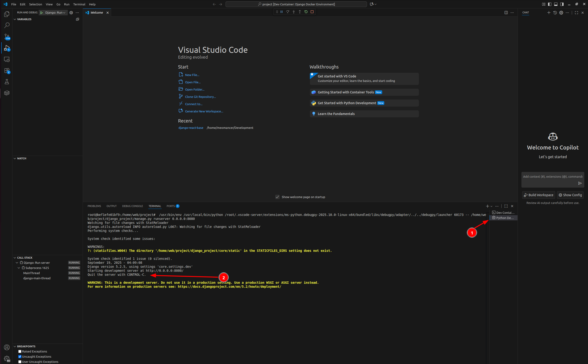Click the Clone Git Repository link
This screenshot has height=364, width=588.
[x=200, y=97]
